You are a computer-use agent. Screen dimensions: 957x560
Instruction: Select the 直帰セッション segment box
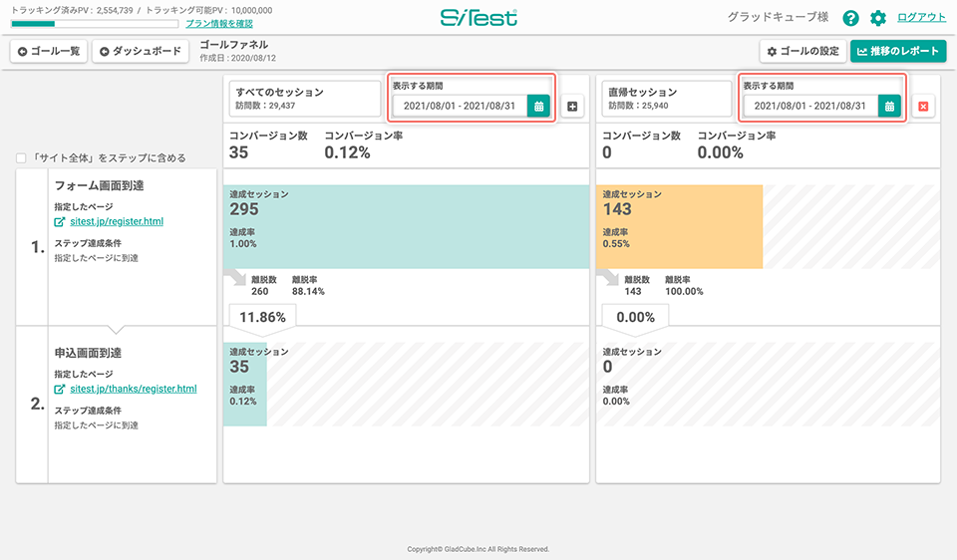[667, 99]
